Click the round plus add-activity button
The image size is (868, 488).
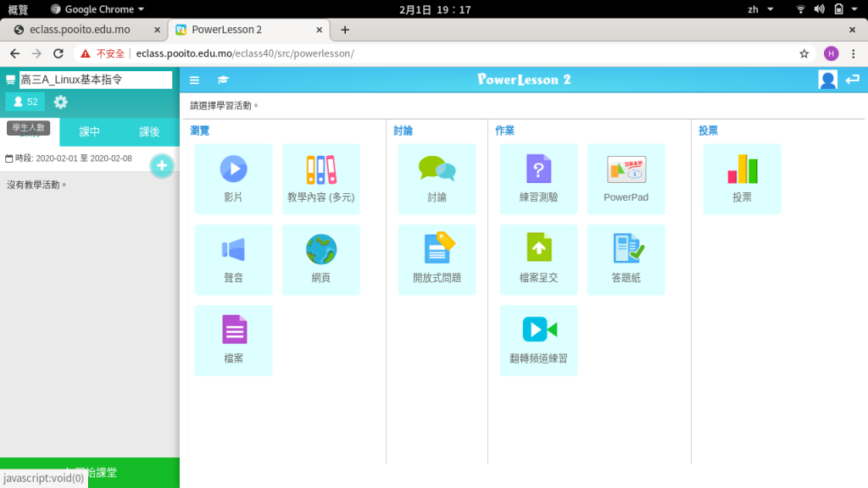pyautogui.click(x=161, y=166)
